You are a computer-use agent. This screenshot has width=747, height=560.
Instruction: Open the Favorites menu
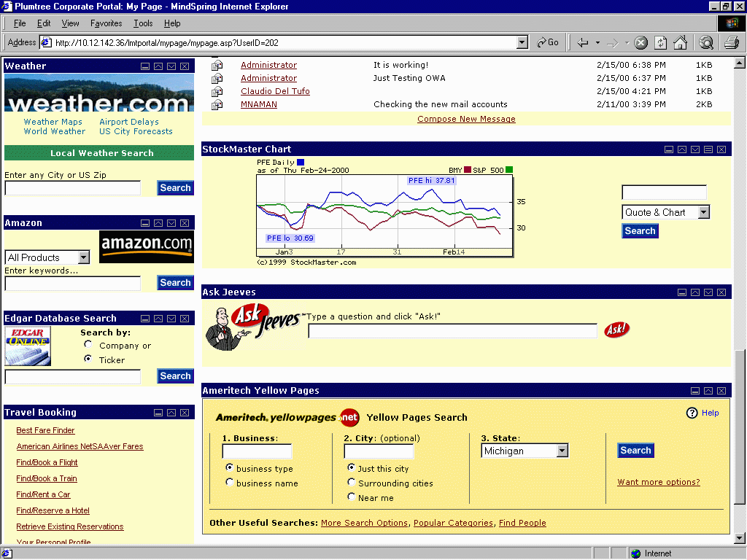[107, 23]
